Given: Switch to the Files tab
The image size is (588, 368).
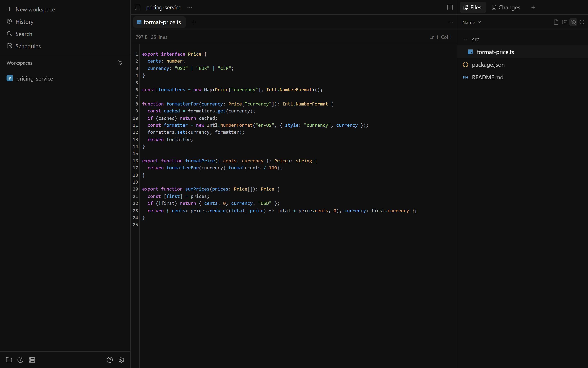Looking at the screenshot, I should tap(473, 7).
